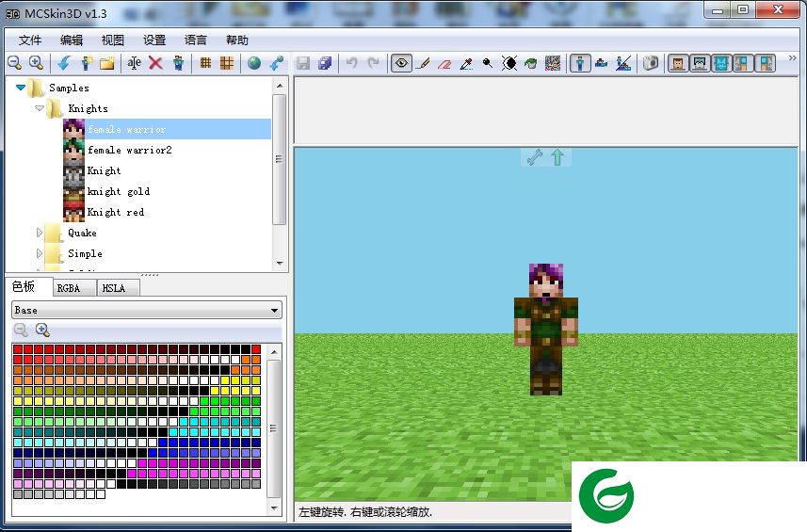807x532 pixels.
Task: Toggle the 3D perspective character view
Action: (x=580, y=63)
